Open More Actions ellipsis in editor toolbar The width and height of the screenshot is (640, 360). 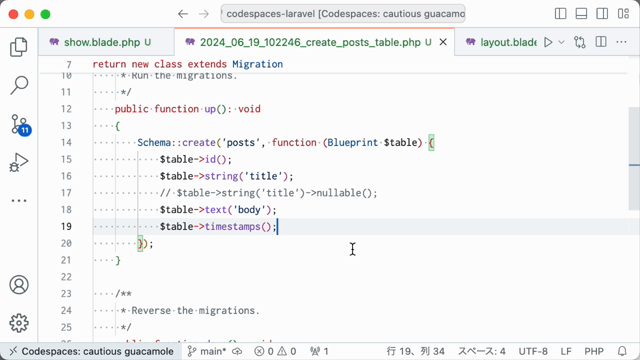(x=621, y=42)
